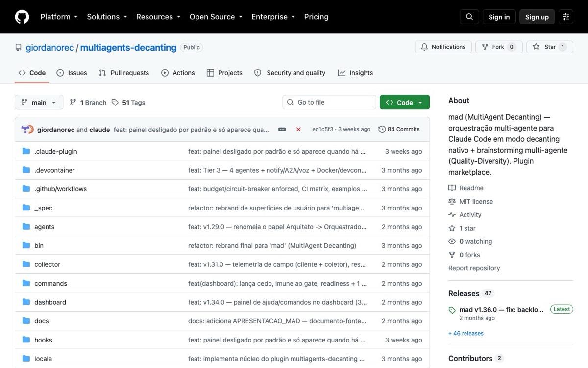
Task: Focus the Go to file field
Action: 329,102
